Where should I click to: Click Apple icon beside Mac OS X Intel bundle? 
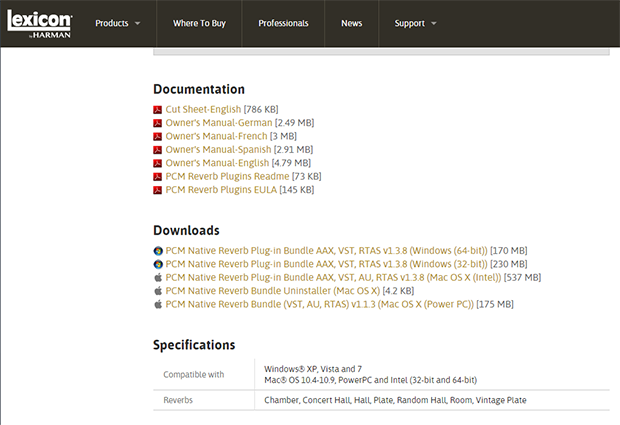[x=158, y=277]
